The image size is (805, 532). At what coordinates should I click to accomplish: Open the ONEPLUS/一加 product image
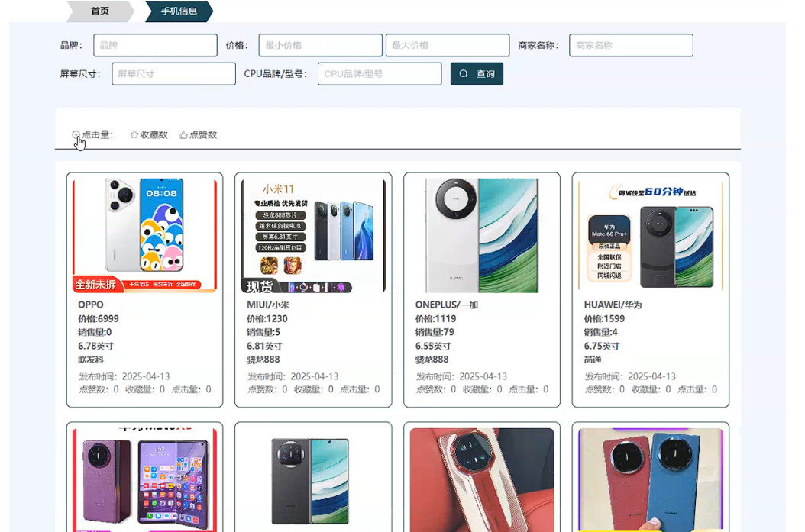(482, 236)
